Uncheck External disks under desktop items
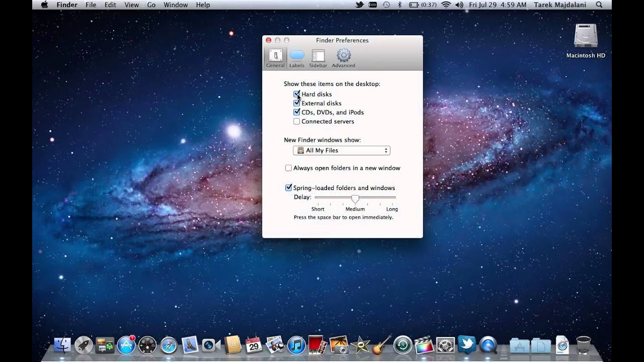This screenshot has height=362, width=644. tap(297, 103)
